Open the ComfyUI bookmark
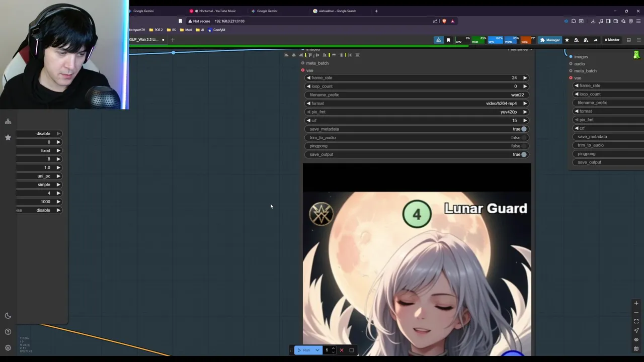Image resolution: width=644 pixels, height=362 pixels. 217,30
